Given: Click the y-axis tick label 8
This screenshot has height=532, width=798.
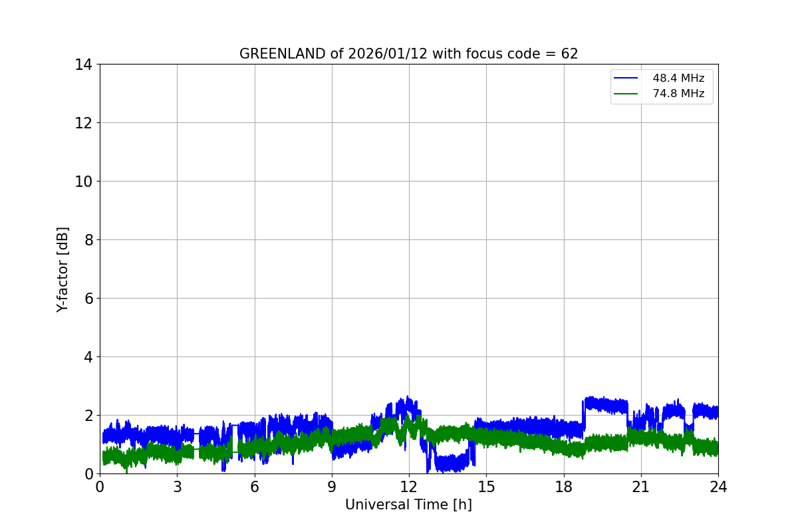Looking at the screenshot, I should click(88, 240).
